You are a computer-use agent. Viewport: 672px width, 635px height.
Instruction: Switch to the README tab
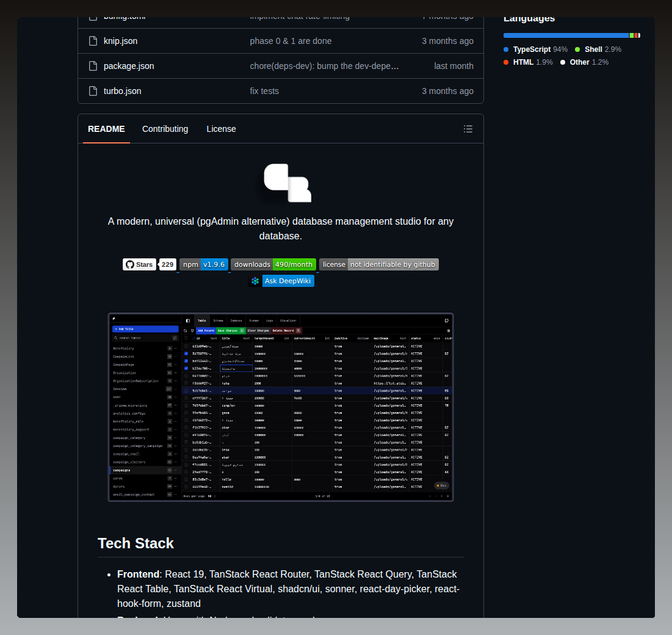106,129
